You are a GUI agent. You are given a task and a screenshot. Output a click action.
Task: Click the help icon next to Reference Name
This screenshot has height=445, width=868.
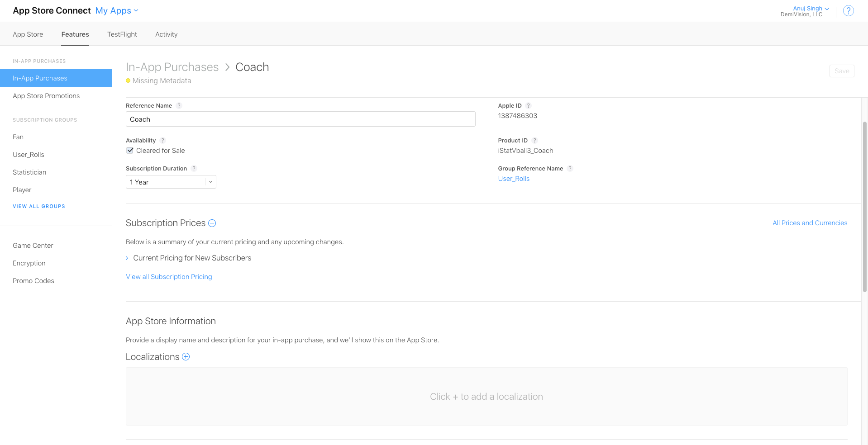(179, 106)
